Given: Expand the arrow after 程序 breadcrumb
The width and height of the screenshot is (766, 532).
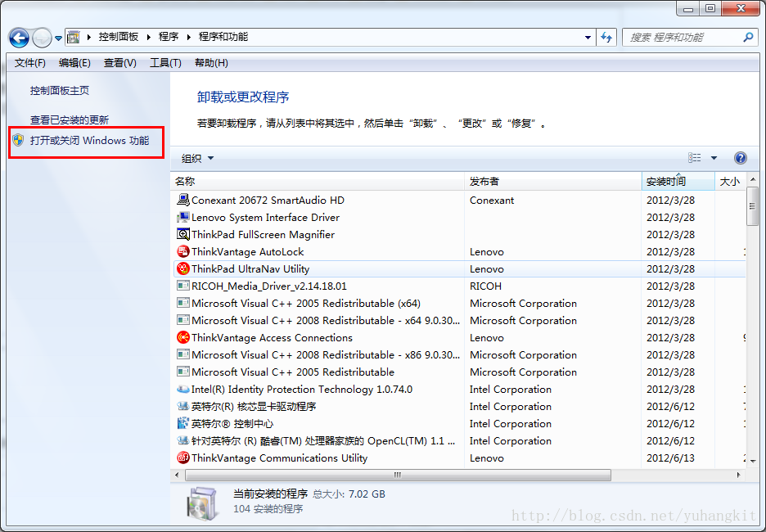Looking at the screenshot, I should click(x=188, y=37).
